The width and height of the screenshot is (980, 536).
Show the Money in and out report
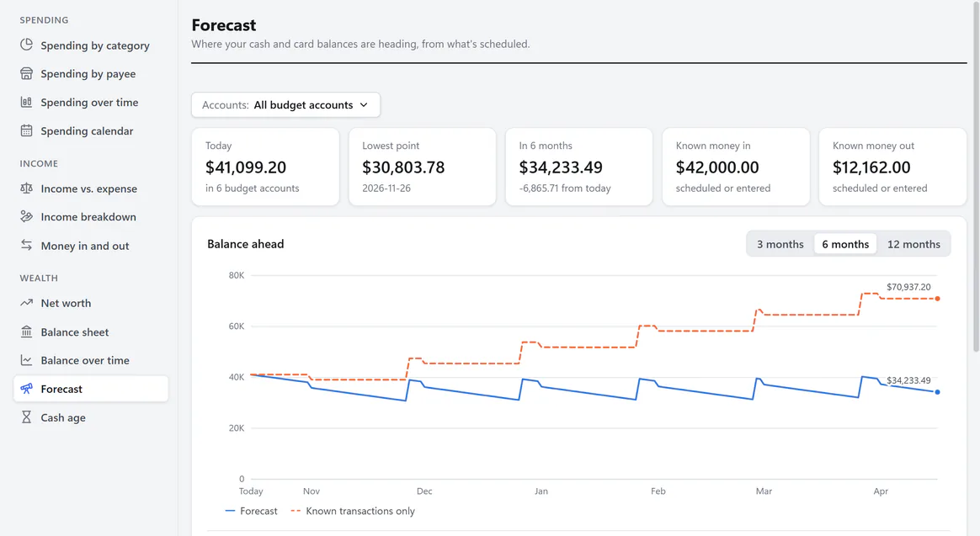[x=91, y=246]
